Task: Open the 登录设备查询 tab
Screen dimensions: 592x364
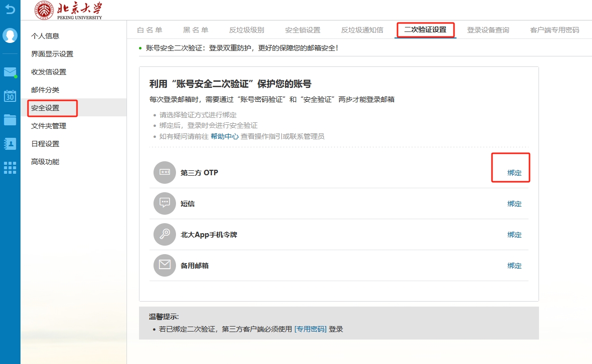Action: (x=487, y=30)
